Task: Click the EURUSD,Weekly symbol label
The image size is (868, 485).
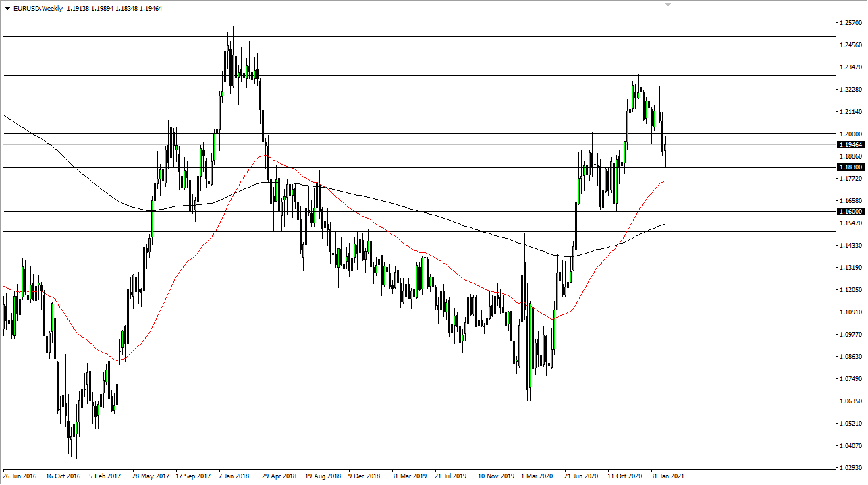Action: pyautogui.click(x=38, y=9)
